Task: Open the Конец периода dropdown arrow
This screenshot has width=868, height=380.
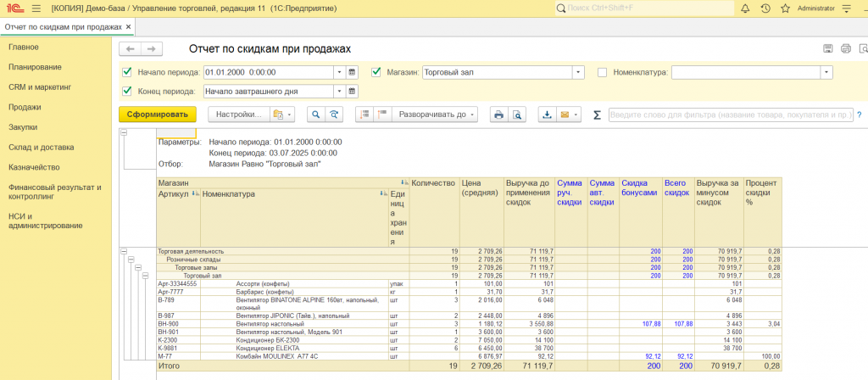Action: (339, 91)
